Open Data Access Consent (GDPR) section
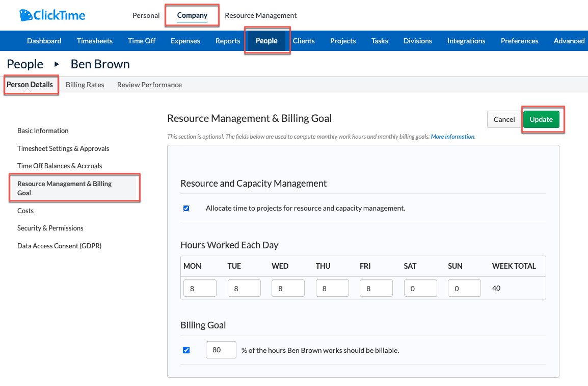The height and width of the screenshot is (386, 588). coord(59,246)
